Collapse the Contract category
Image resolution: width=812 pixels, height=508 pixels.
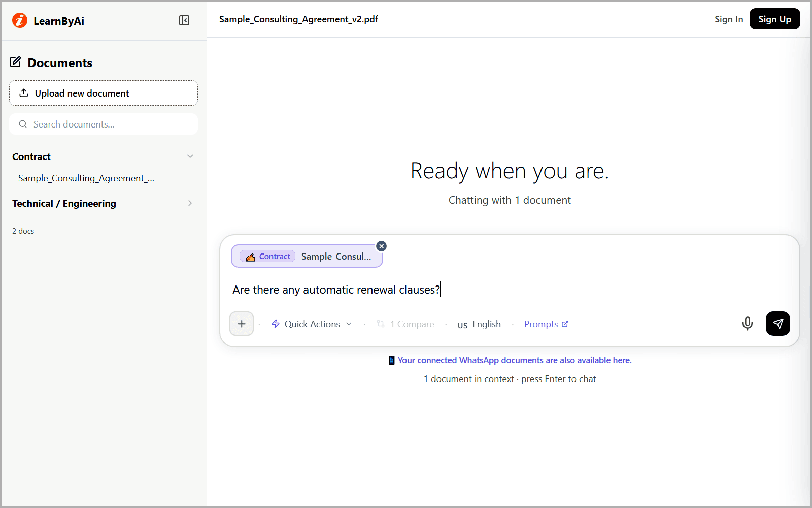190,156
